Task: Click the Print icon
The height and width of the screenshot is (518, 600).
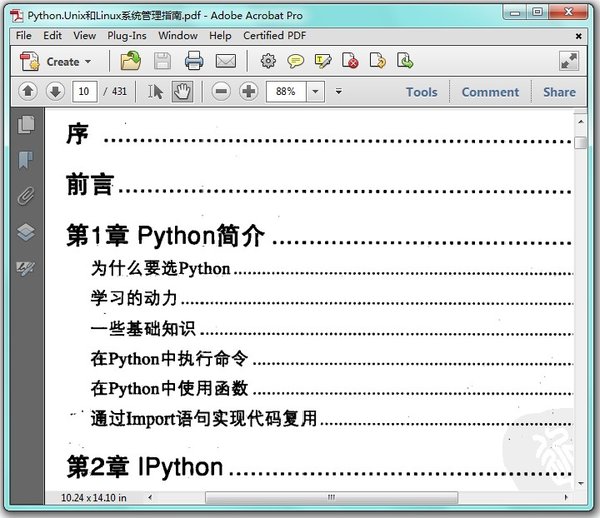Action: pos(194,61)
